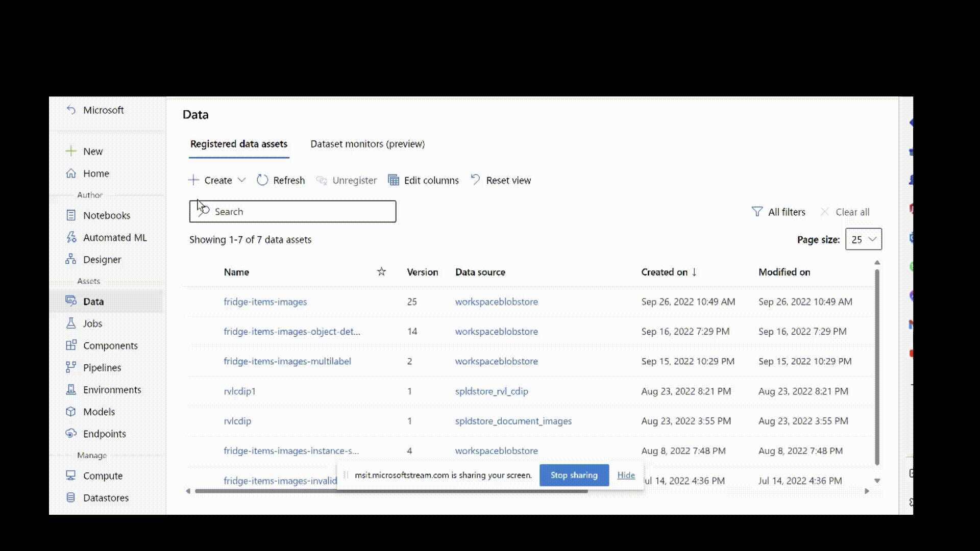Click the Unregister icon
The height and width of the screenshot is (551, 980).
(322, 180)
